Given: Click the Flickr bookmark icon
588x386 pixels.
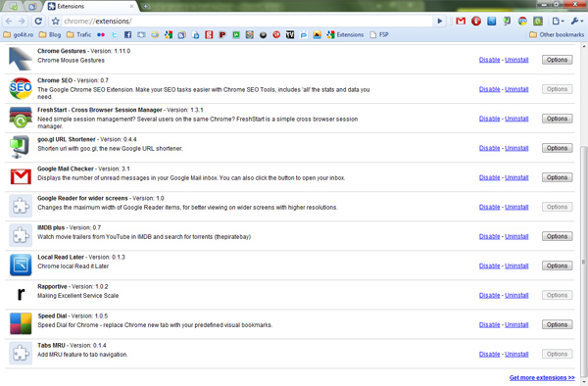Looking at the screenshot, I should point(101,35).
